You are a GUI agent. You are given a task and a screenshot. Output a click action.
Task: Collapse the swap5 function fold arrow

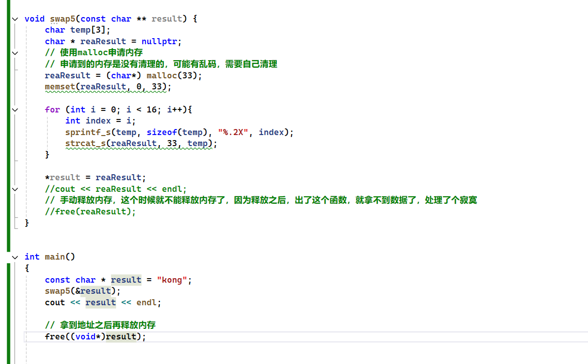[15, 19]
